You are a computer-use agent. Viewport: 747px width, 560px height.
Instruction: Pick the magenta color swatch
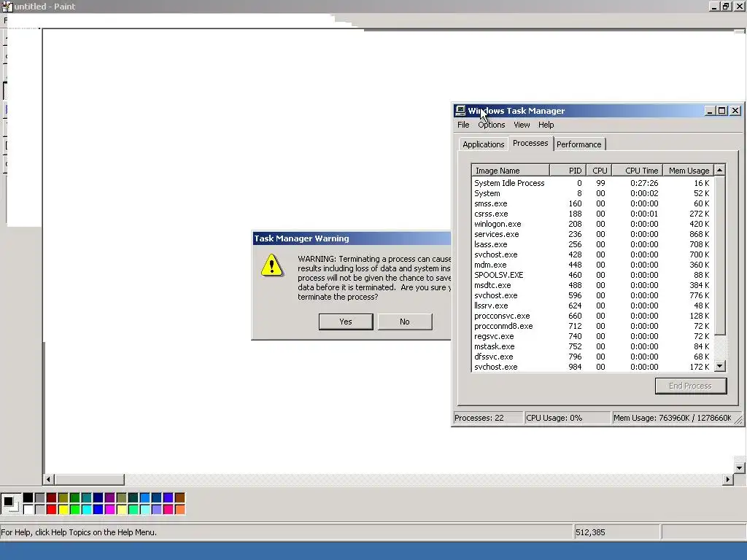pos(110,510)
